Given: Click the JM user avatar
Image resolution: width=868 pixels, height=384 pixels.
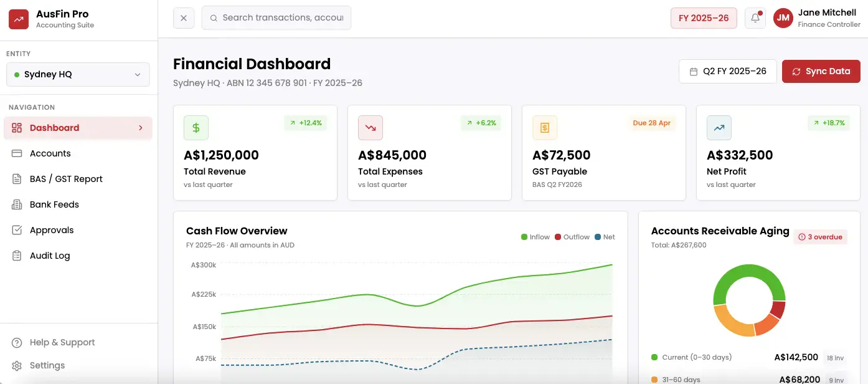Looking at the screenshot, I should (x=783, y=18).
